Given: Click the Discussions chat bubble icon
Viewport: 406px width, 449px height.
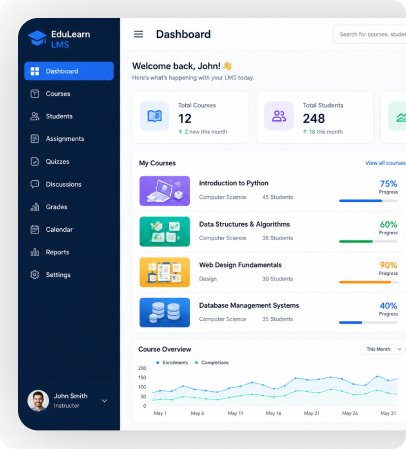Looking at the screenshot, I should [x=35, y=184].
